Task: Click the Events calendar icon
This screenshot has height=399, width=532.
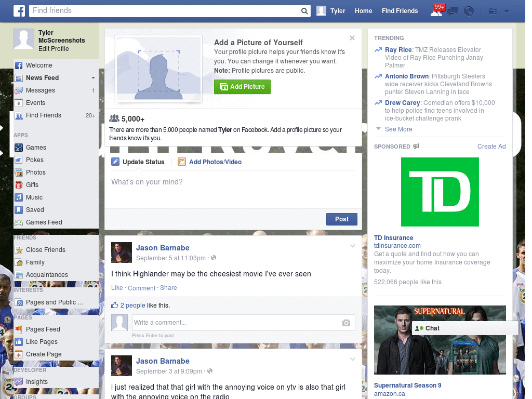Action: (x=19, y=103)
